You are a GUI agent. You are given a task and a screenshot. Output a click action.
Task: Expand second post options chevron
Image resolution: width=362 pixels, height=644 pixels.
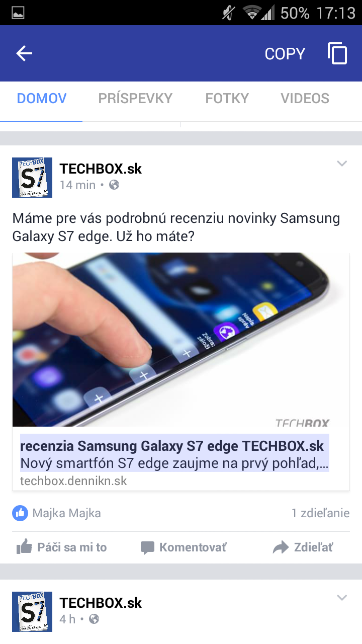(342, 598)
